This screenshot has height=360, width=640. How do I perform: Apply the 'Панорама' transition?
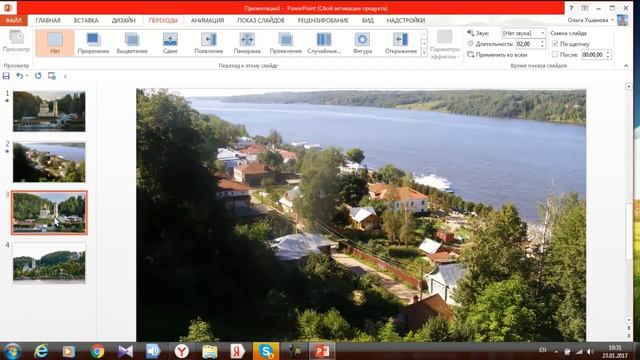247,43
